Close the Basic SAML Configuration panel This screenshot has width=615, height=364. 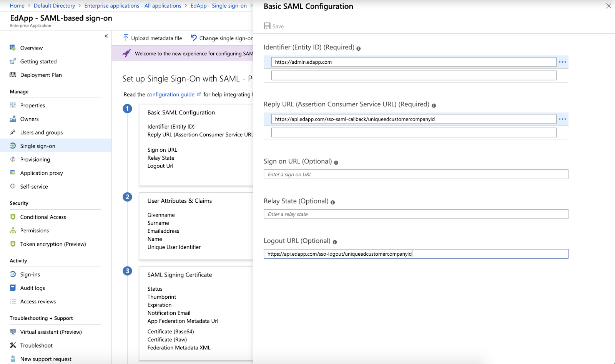point(608,6)
